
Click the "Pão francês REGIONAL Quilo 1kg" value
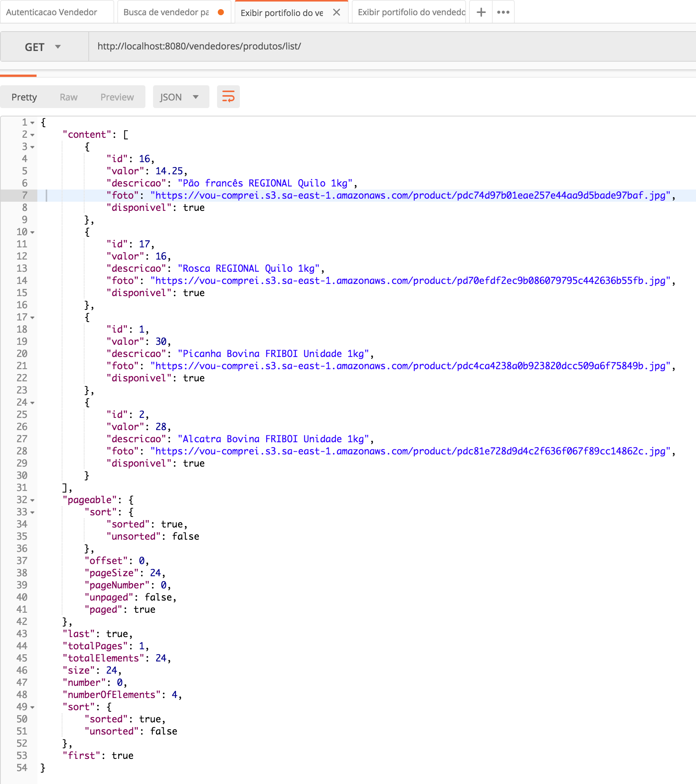tap(265, 183)
